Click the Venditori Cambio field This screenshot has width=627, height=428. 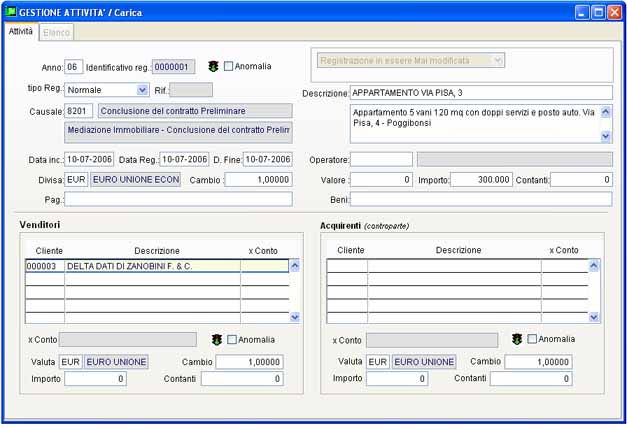tap(250, 362)
